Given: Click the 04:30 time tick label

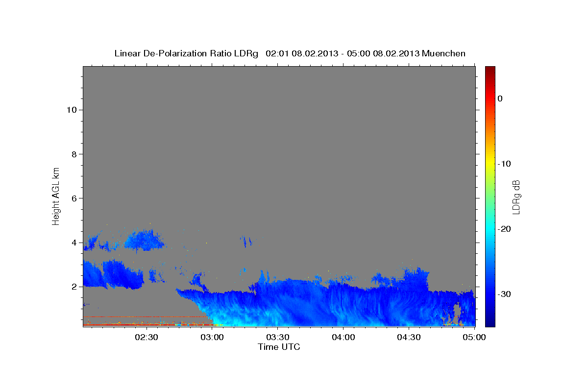Looking at the screenshot, I should click(x=409, y=337).
